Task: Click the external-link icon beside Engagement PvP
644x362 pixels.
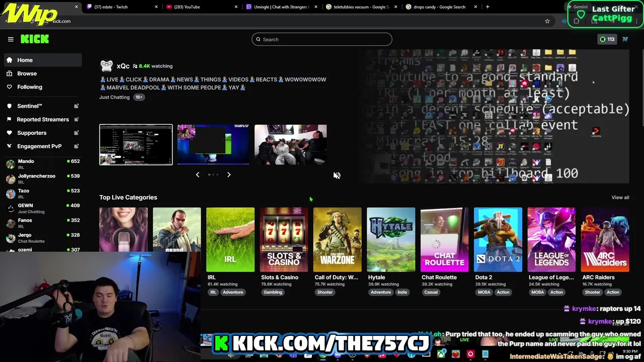Action: click(x=76, y=146)
